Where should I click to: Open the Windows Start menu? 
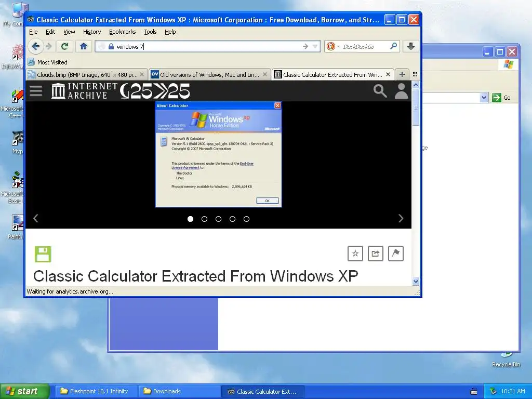click(x=25, y=391)
